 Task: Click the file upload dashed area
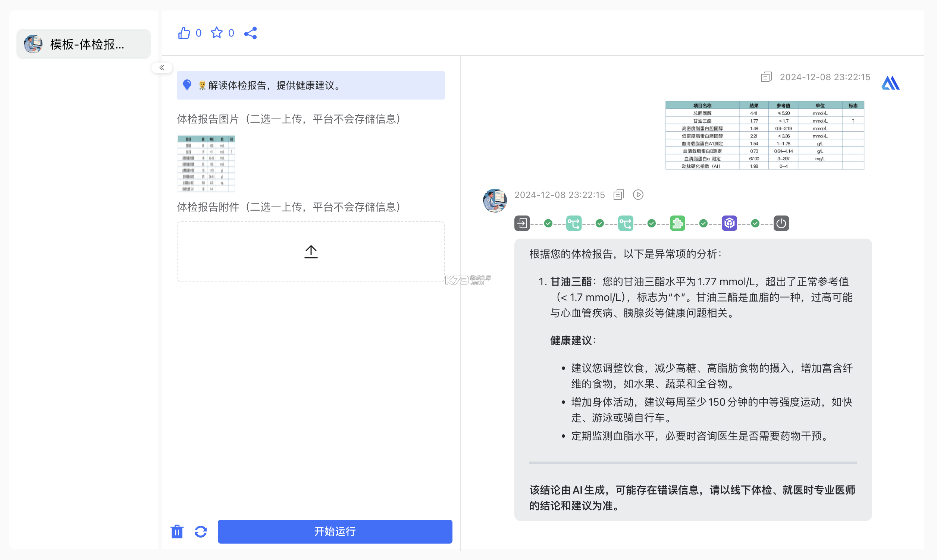(x=311, y=252)
